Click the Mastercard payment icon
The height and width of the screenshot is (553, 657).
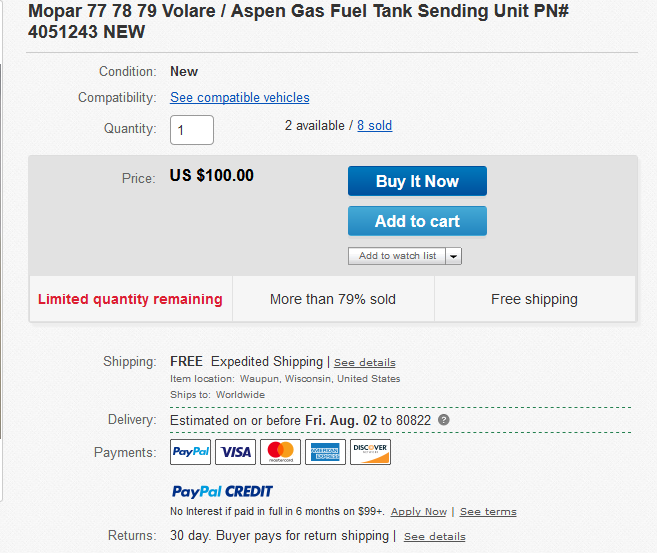(280, 452)
